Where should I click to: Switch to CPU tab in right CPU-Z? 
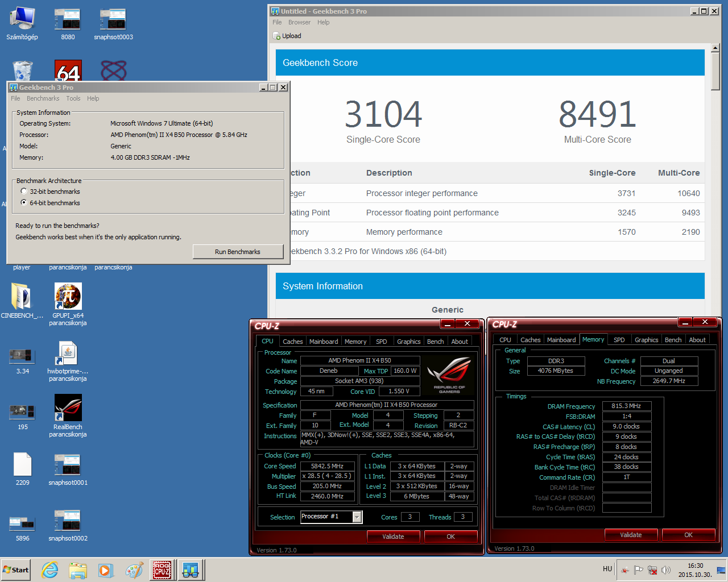[x=505, y=340]
